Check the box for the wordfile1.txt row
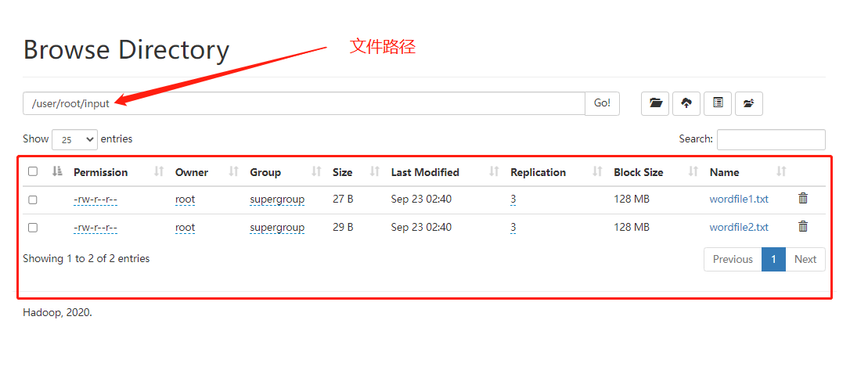The image size is (868, 374). pyautogui.click(x=33, y=200)
